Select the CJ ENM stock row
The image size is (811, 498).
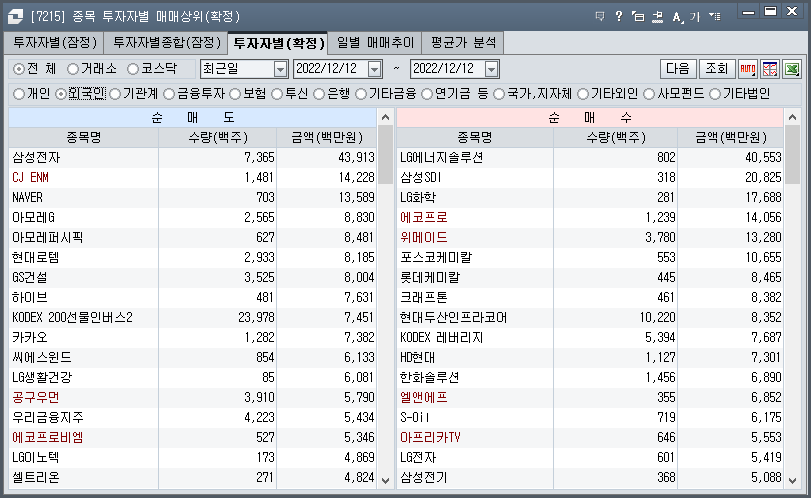192,177
